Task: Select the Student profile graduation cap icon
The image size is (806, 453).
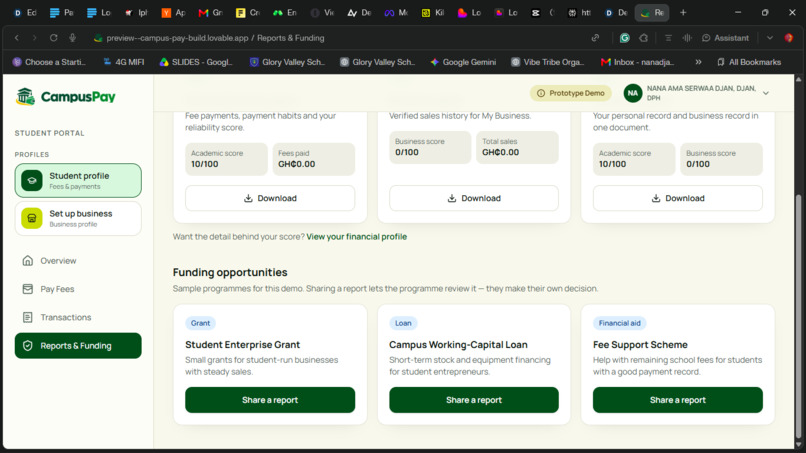Action: [32, 180]
